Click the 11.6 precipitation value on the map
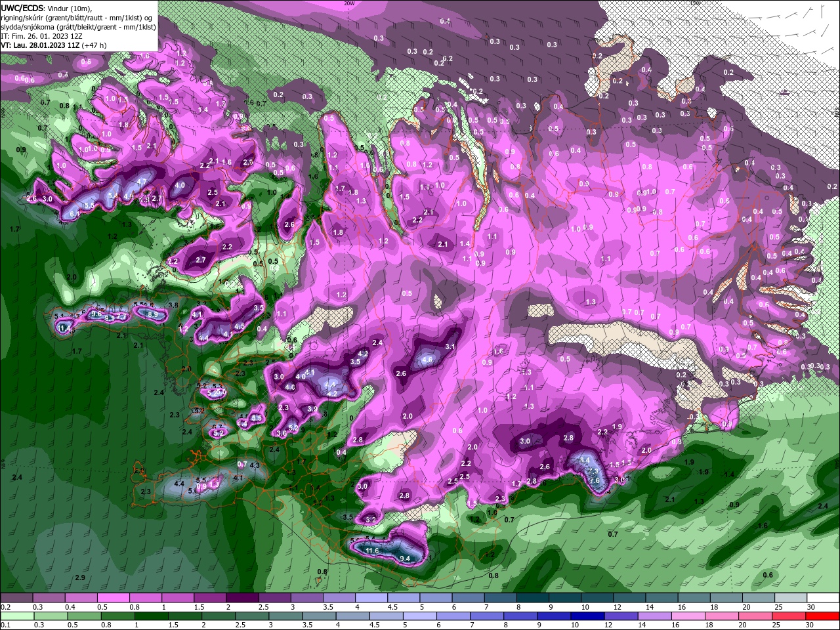Screen dimensions: 840x630 373,550
